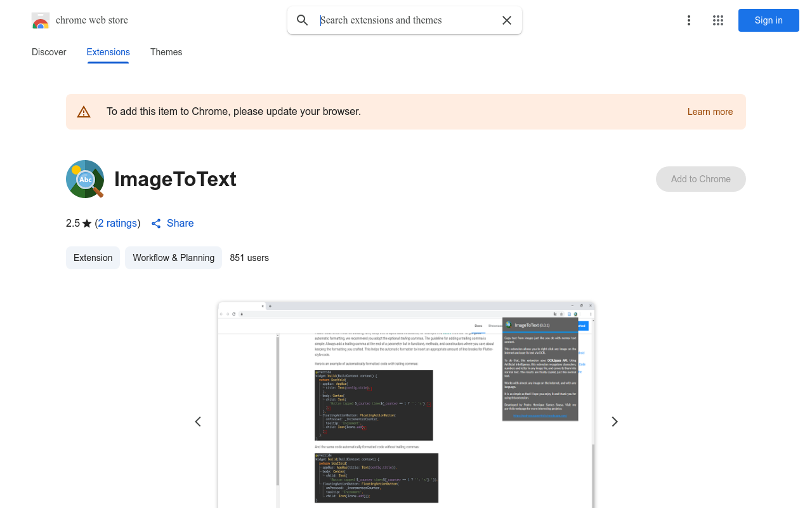Click the warning triangle icon in banner

(84, 112)
